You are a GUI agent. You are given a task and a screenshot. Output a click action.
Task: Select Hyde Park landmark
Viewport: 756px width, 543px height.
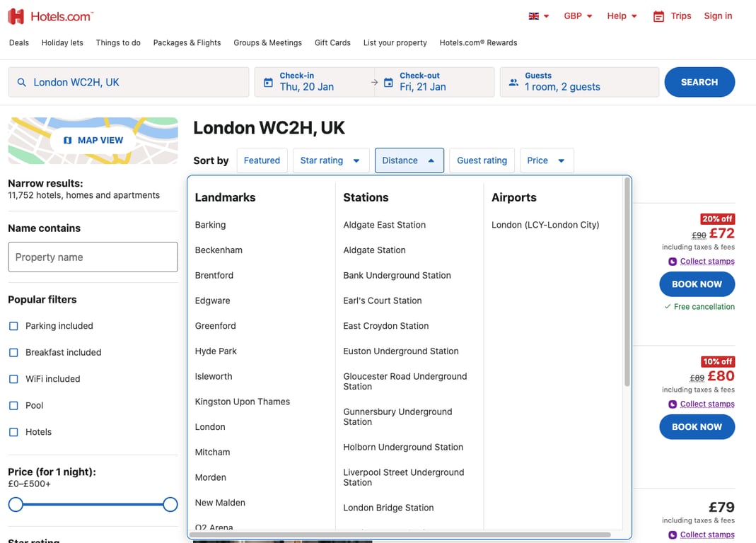point(216,351)
